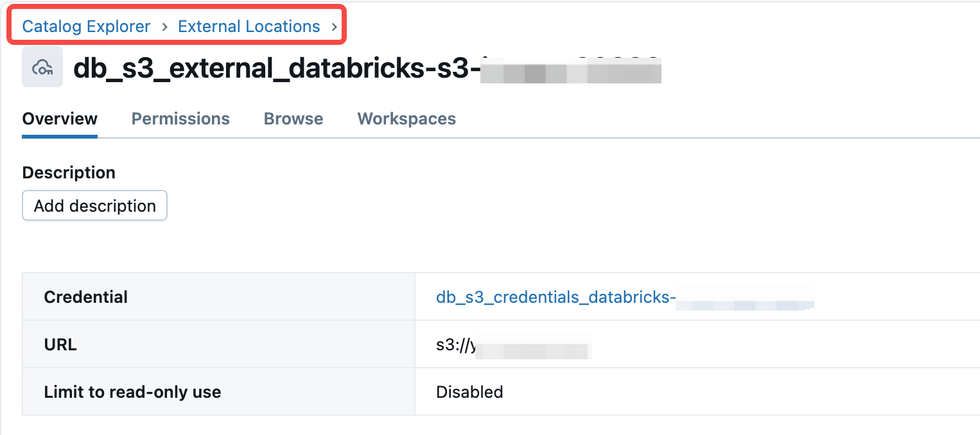The image size is (980, 435).
Task: Navigate to Catalog Explorer via breadcrumb
Action: 85,26
